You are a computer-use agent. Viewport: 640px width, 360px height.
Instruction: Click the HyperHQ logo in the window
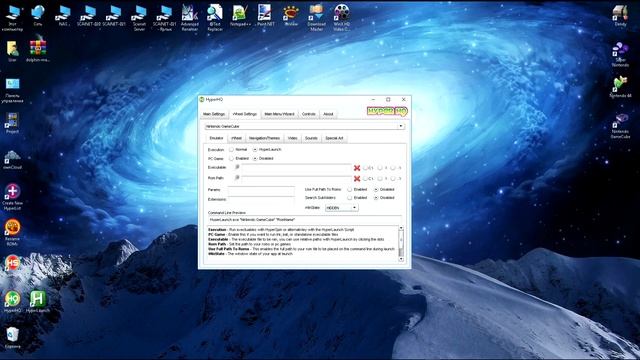click(x=387, y=111)
